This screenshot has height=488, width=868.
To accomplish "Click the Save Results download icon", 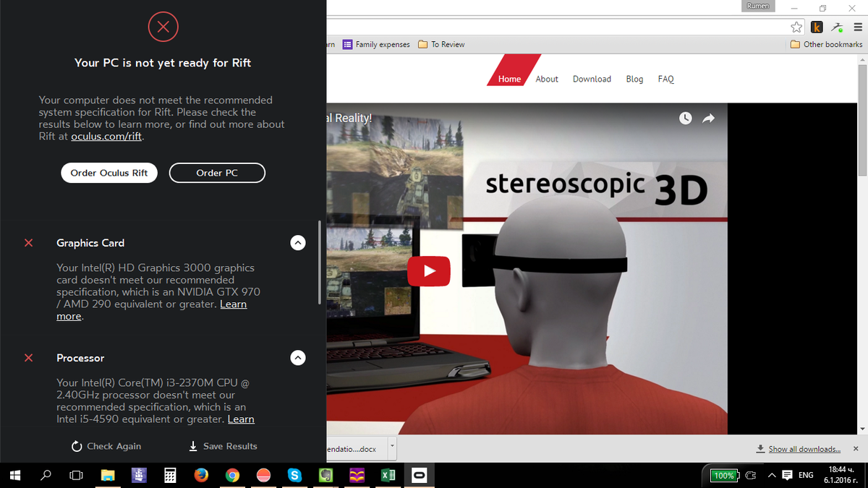I will [x=193, y=446].
